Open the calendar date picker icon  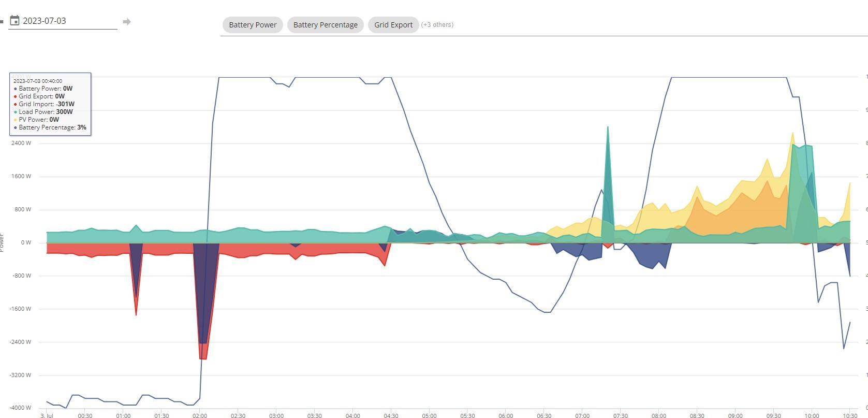pyautogui.click(x=15, y=21)
